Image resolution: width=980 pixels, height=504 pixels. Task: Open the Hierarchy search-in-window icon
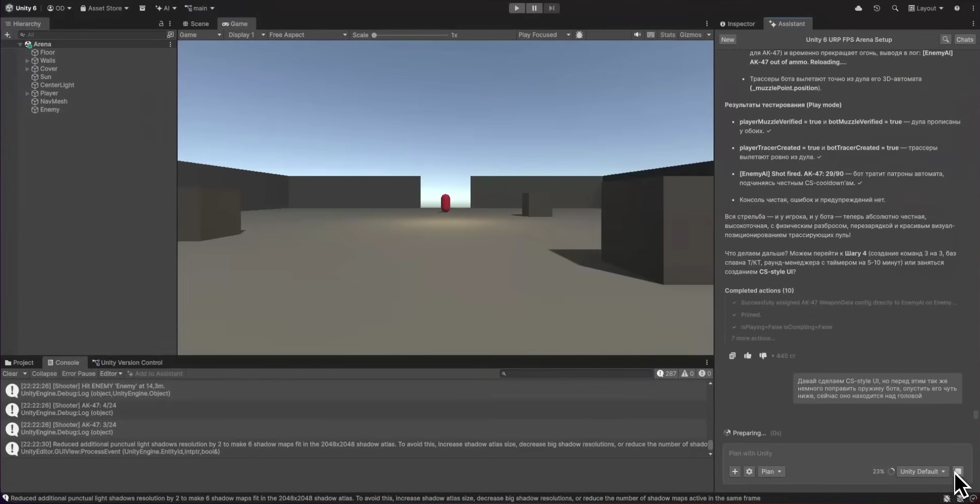click(170, 35)
